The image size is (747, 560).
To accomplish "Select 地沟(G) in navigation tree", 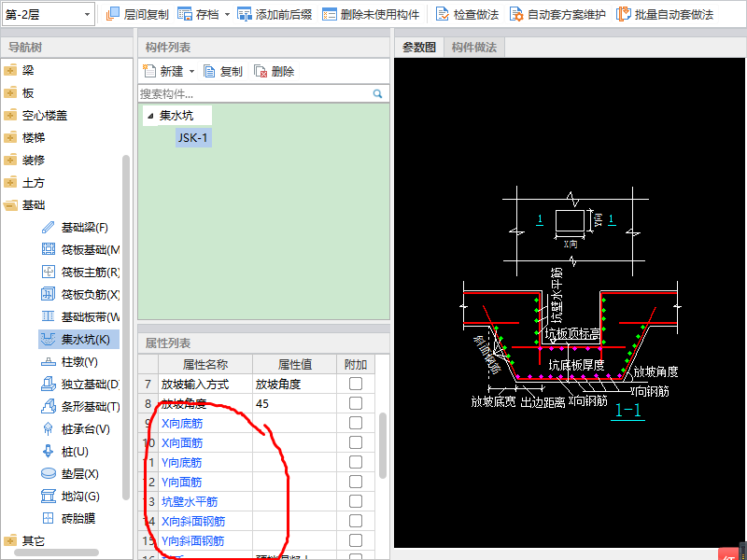I will 71,497.
